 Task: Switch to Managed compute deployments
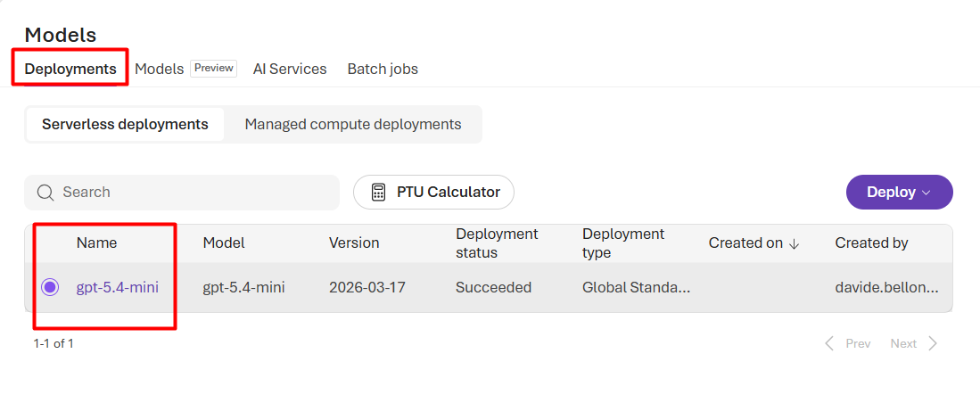(352, 124)
